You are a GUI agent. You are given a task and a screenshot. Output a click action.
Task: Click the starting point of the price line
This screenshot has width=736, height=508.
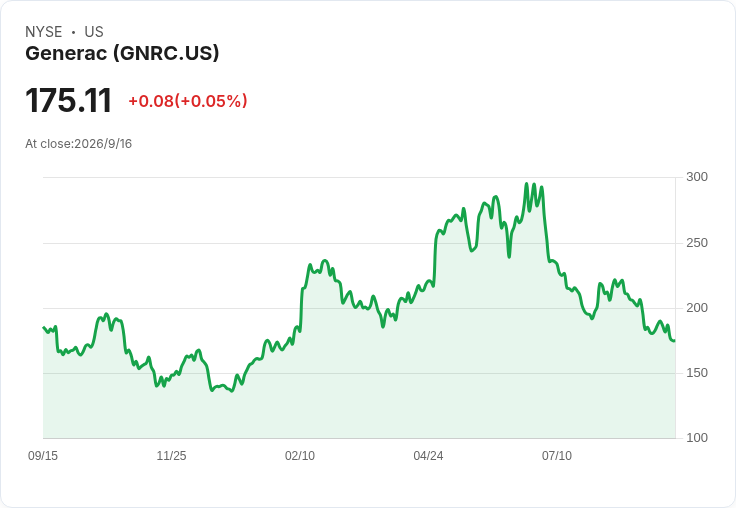[x=44, y=327]
